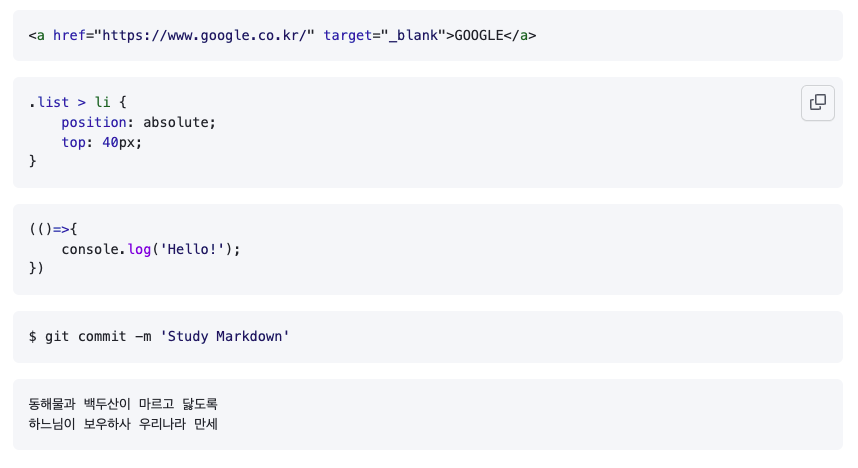Click the "https://www.google.co.kr/" URL text

(x=204, y=36)
